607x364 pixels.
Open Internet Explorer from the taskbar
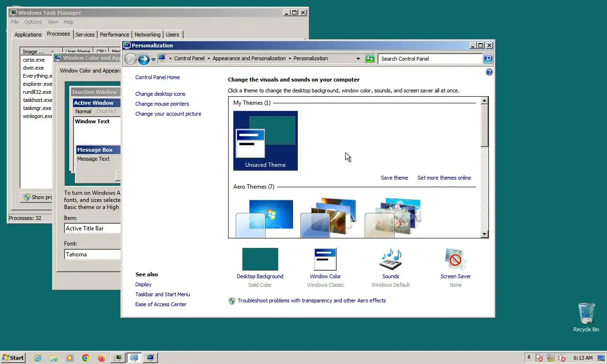38,358
